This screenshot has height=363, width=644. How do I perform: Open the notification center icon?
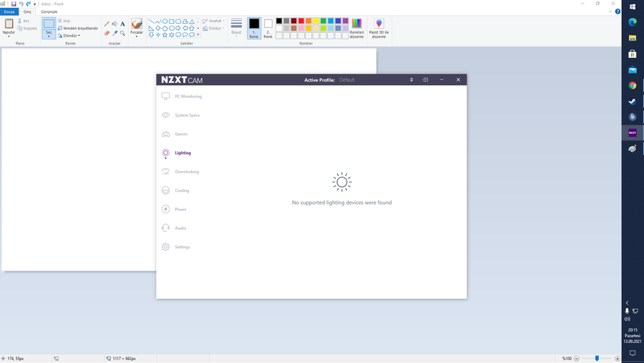coord(633,353)
